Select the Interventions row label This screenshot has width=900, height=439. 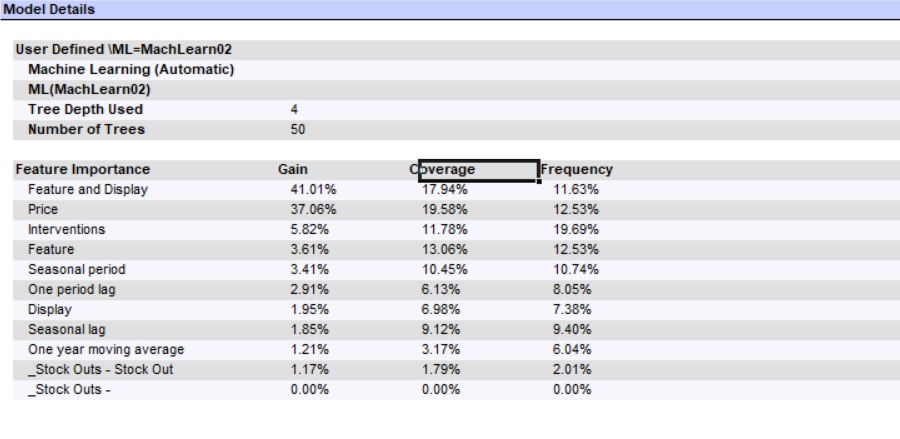click(x=66, y=230)
